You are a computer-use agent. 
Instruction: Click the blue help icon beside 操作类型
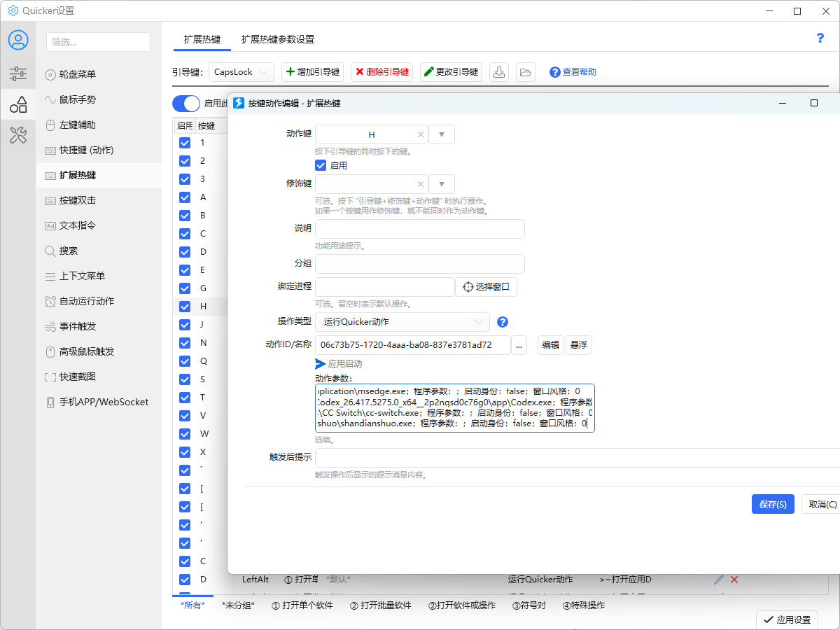click(502, 322)
